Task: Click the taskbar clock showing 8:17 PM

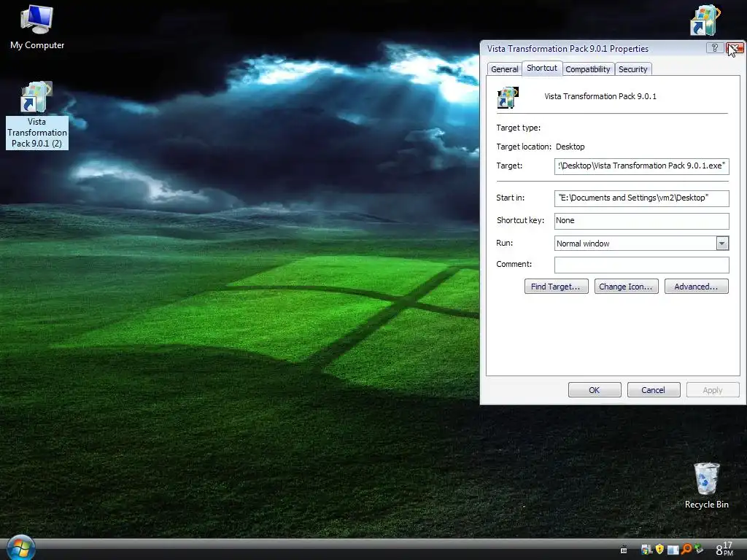Action: click(x=724, y=549)
